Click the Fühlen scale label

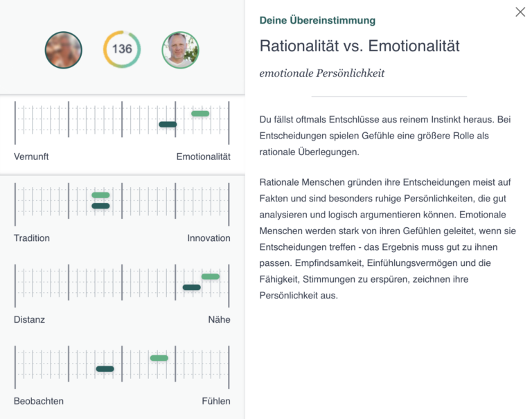click(x=216, y=401)
